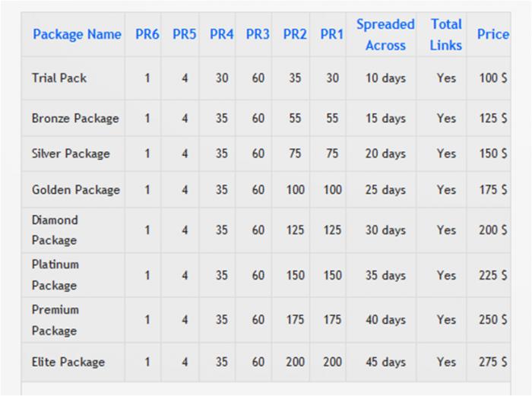Click the PR2 column header
This screenshot has height=396, width=532.
[x=295, y=34]
